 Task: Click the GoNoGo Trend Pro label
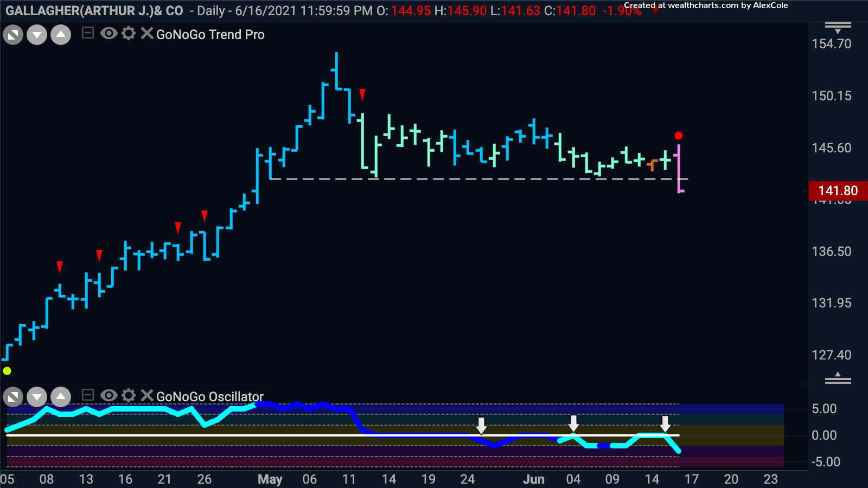pyautogui.click(x=210, y=35)
